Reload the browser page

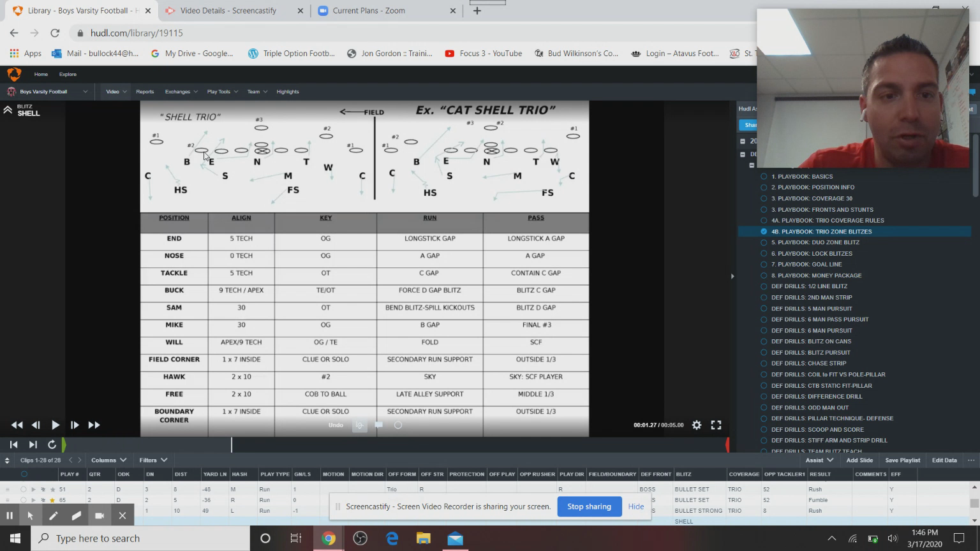[x=55, y=33]
